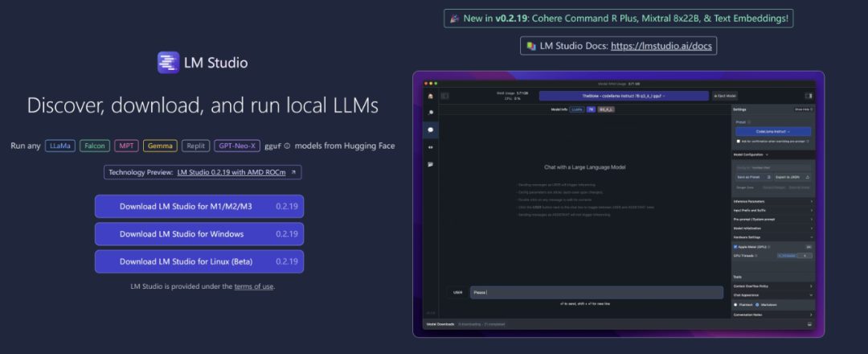Select the Plaintext radio button
Image resolution: width=868 pixels, height=354 pixels.
736,305
